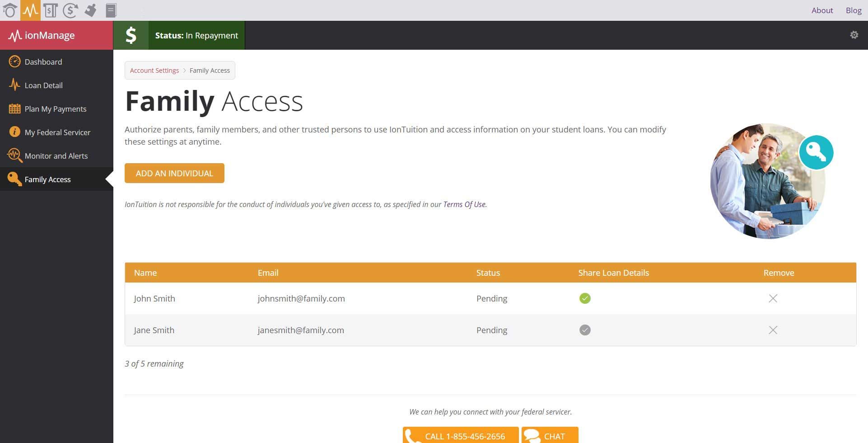
Task: Click the Remove column header
Action: tap(779, 273)
